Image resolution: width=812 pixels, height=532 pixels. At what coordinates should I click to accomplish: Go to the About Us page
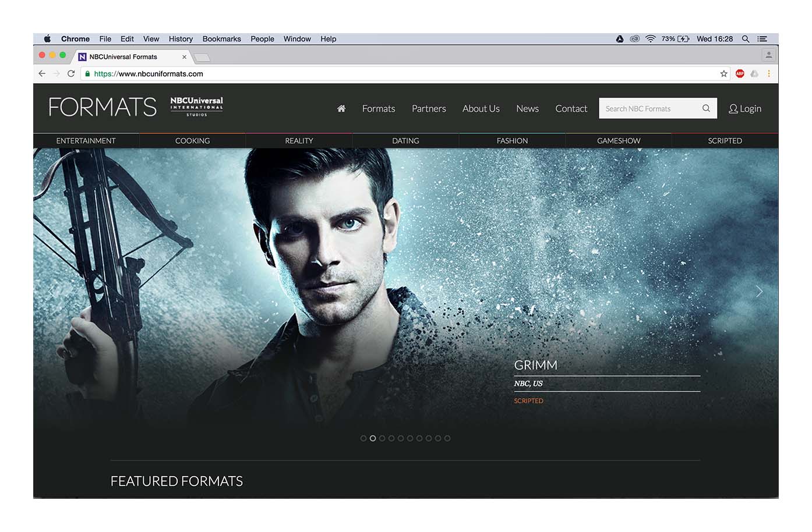[481, 109]
